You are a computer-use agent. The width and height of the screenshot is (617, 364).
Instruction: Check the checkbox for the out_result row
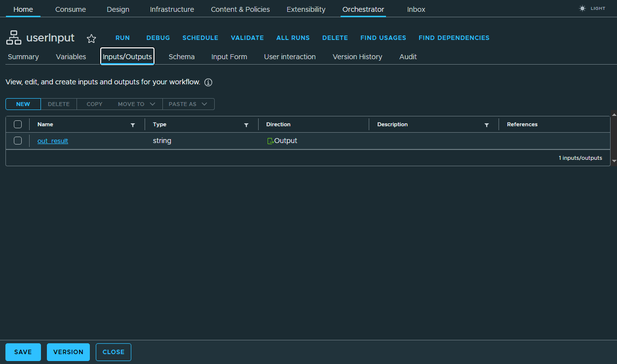[18, 141]
